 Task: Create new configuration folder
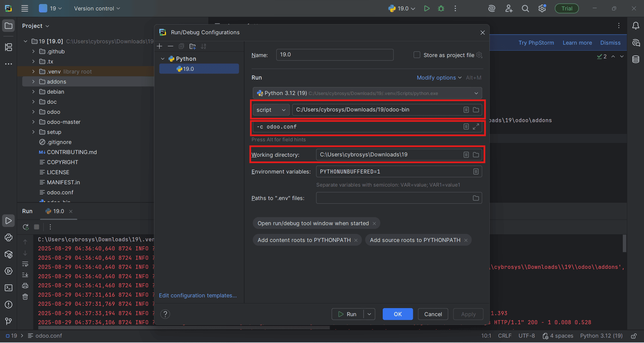coord(193,46)
